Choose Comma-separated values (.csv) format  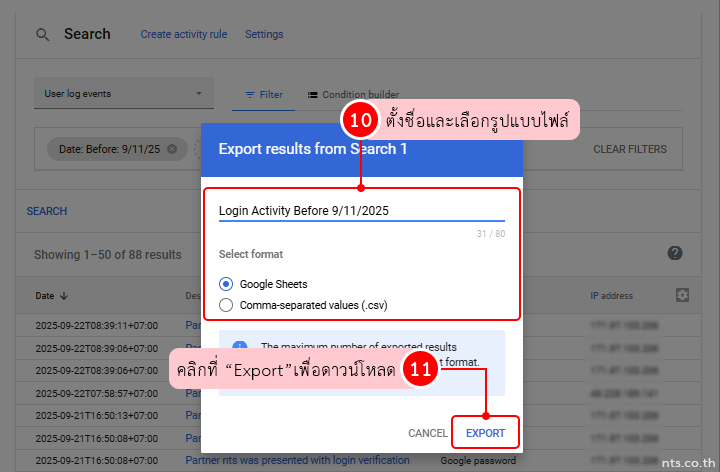[226, 305]
